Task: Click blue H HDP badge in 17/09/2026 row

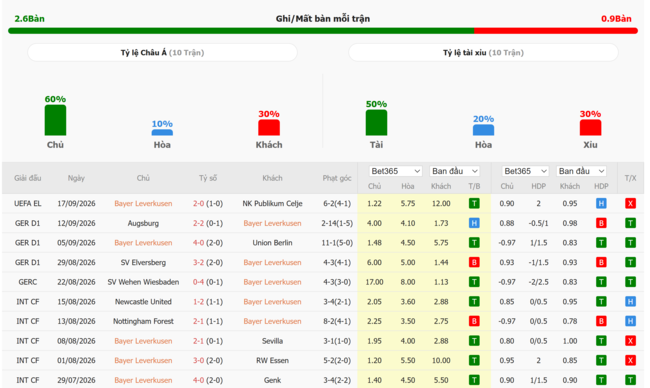Action: point(601,204)
